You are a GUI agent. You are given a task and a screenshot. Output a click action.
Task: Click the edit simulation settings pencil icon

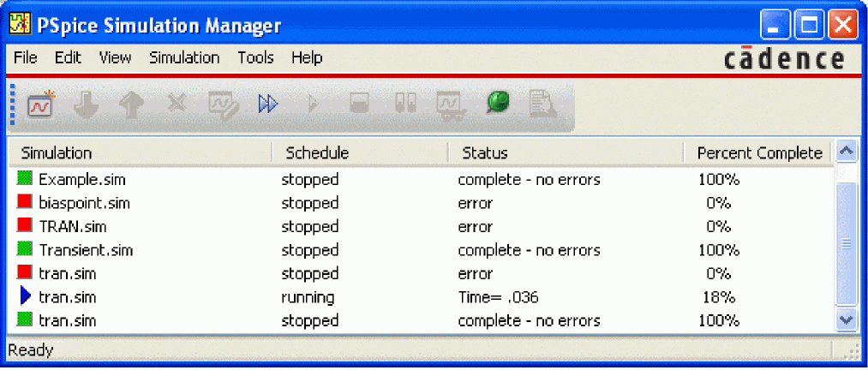224,104
